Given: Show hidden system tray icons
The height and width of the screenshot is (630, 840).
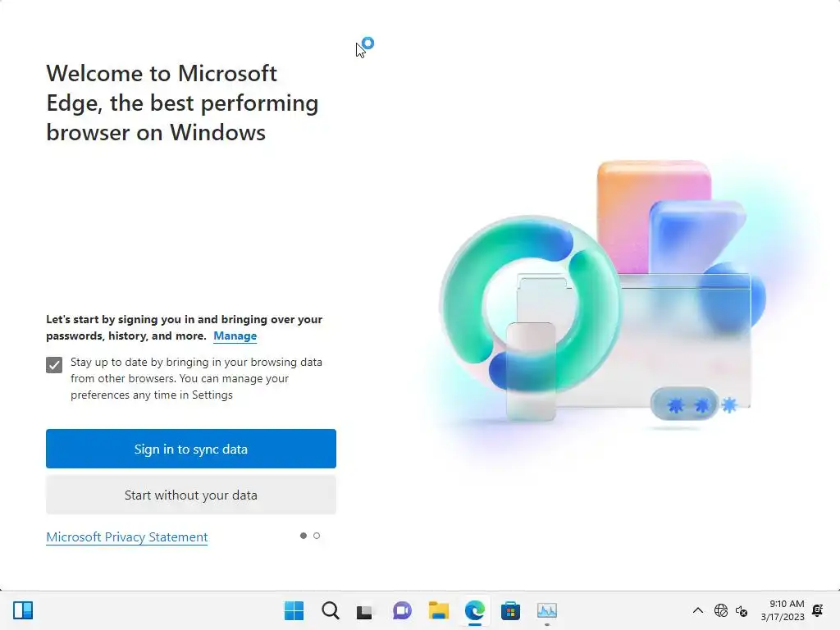Looking at the screenshot, I should pyautogui.click(x=698, y=610).
